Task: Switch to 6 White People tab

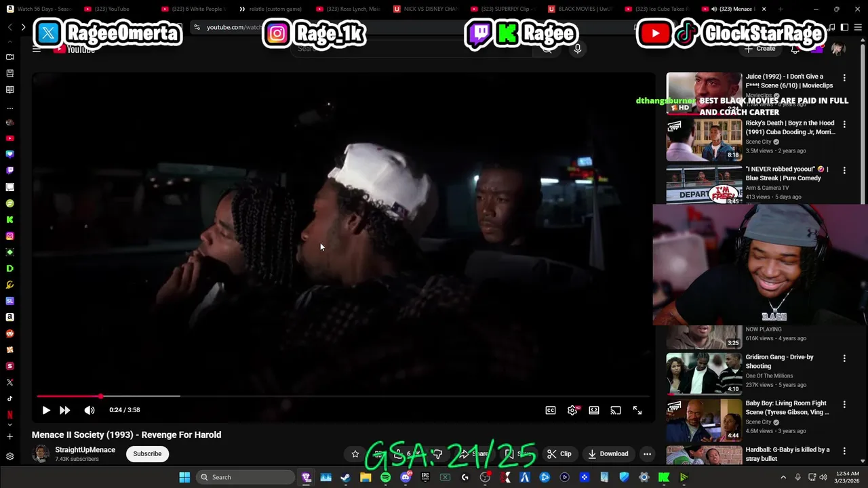Action: 193,9
